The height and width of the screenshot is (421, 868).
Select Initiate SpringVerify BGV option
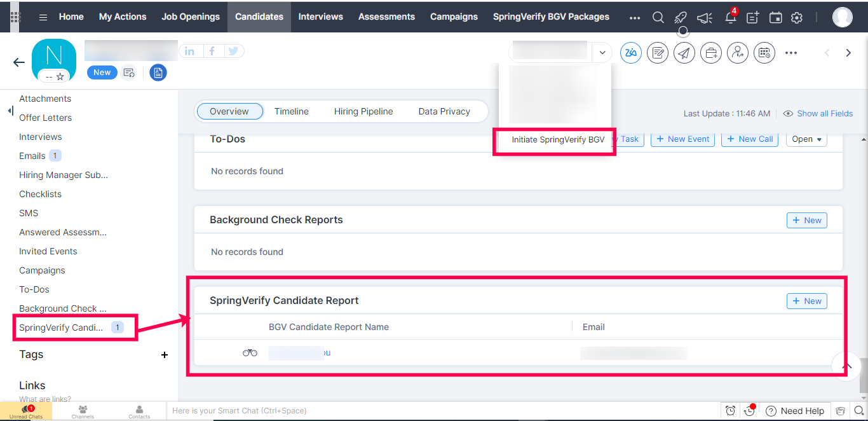pos(558,139)
